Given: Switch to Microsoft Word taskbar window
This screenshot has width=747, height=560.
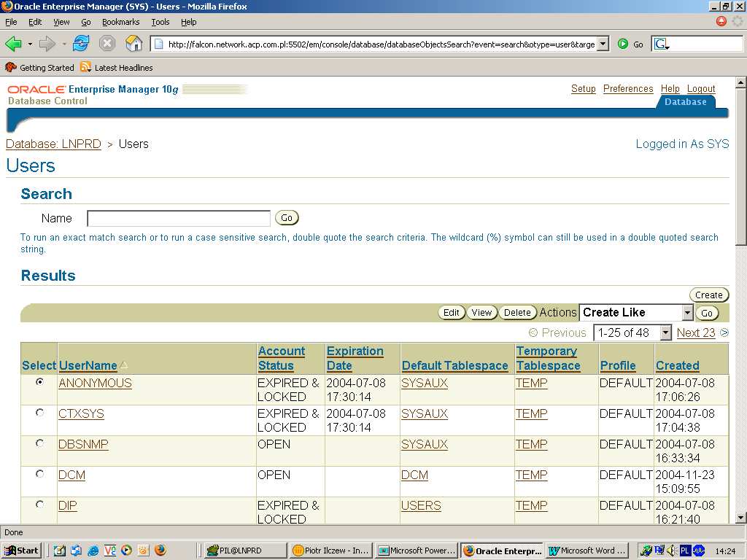Looking at the screenshot, I should [x=587, y=551].
